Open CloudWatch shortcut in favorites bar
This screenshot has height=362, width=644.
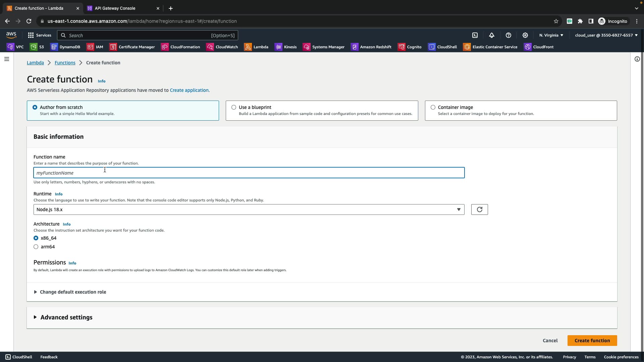pos(222,47)
